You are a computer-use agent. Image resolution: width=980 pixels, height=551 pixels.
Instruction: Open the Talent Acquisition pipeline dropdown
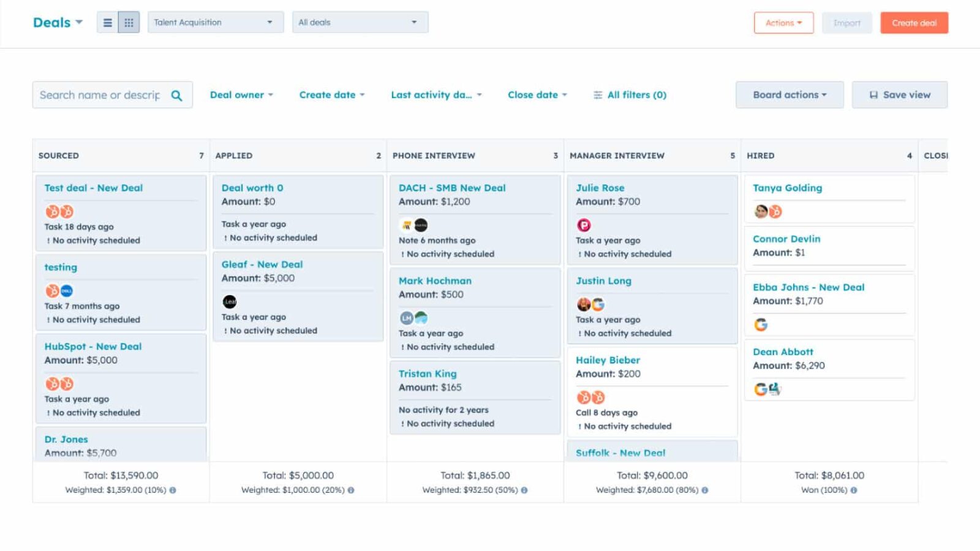click(x=216, y=23)
